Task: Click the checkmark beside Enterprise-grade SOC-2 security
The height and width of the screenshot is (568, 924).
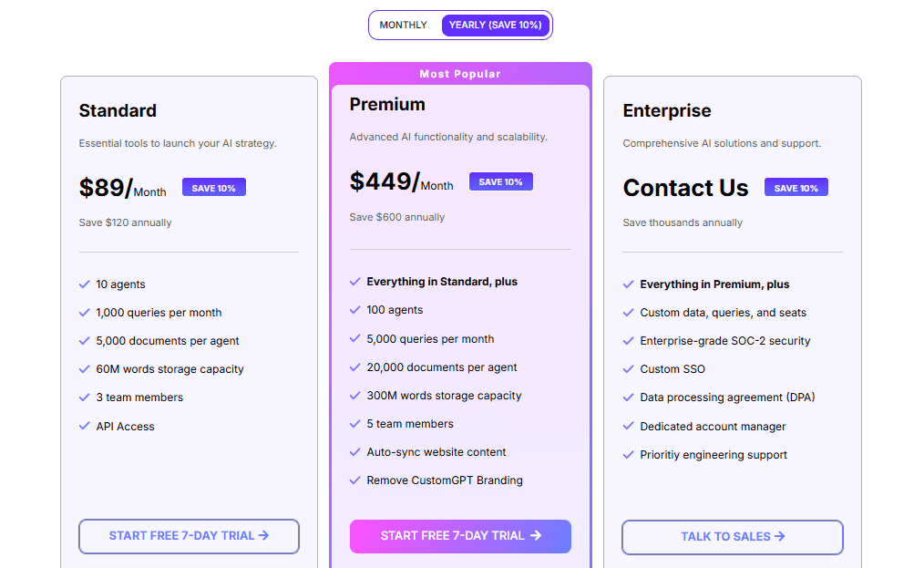Action: coord(628,340)
